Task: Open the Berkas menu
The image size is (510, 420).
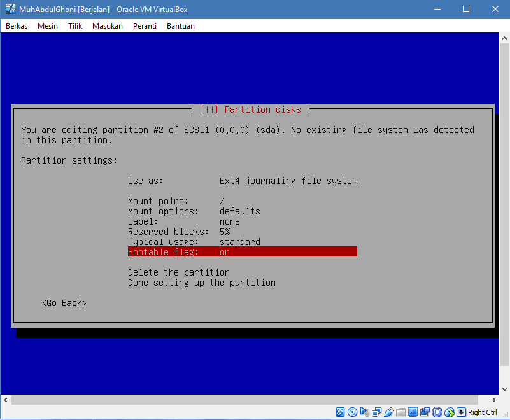Action: [x=17, y=26]
